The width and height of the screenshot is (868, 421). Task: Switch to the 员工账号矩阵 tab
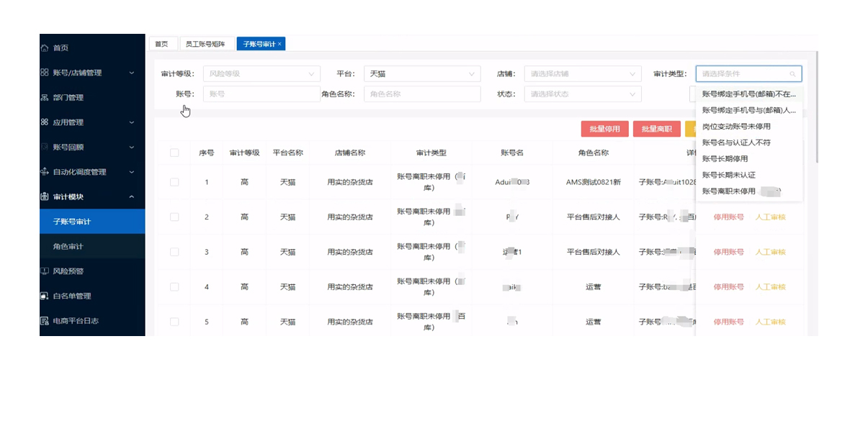(205, 45)
